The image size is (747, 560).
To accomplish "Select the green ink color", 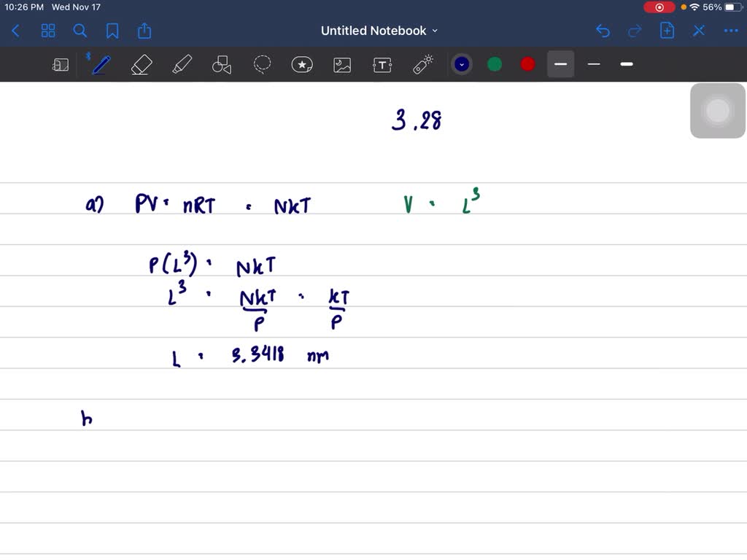I will pos(495,64).
